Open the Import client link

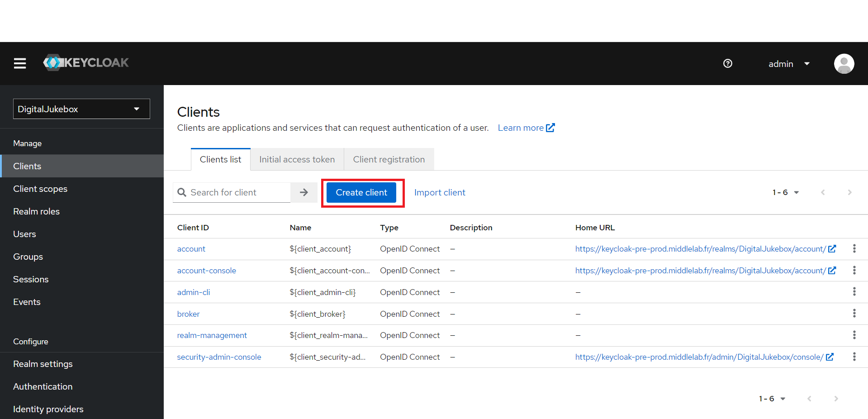(x=439, y=192)
